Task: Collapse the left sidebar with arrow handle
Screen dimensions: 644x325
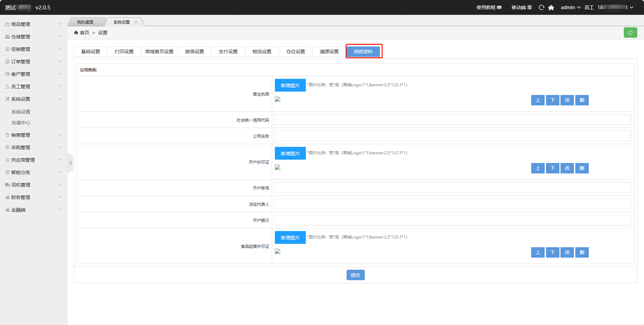Action: click(x=70, y=163)
